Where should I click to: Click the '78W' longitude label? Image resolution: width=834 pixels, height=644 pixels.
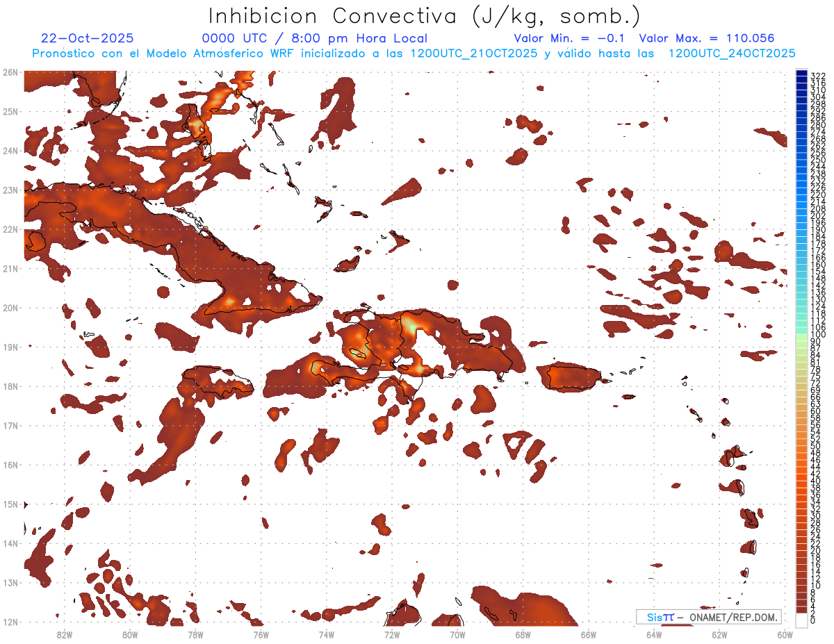point(195,634)
